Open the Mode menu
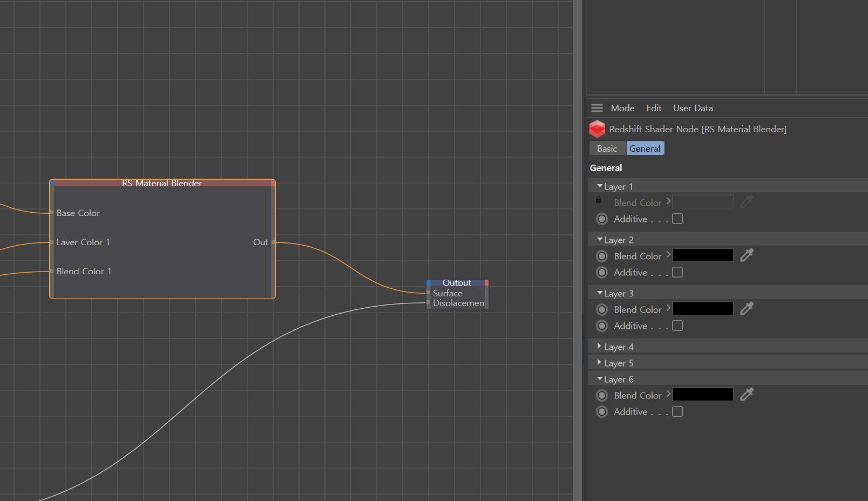This screenshot has height=501, width=868. click(x=622, y=108)
